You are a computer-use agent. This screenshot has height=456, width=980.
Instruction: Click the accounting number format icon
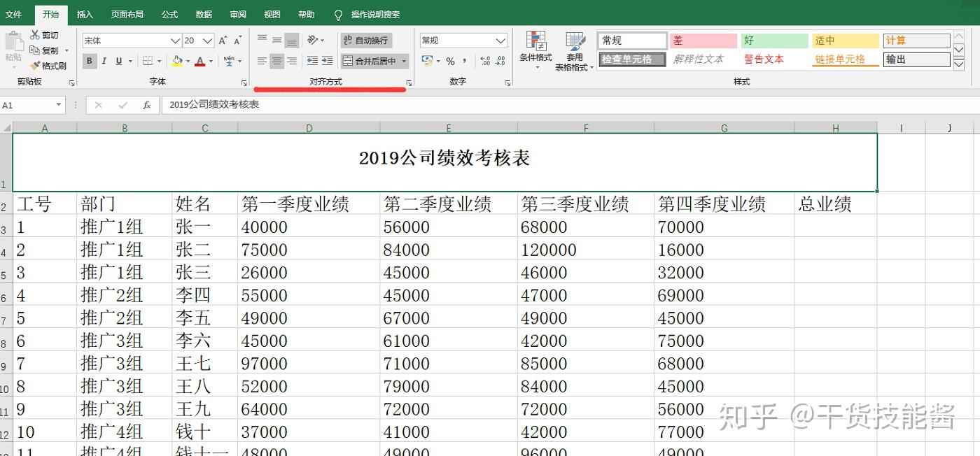coord(428,61)
